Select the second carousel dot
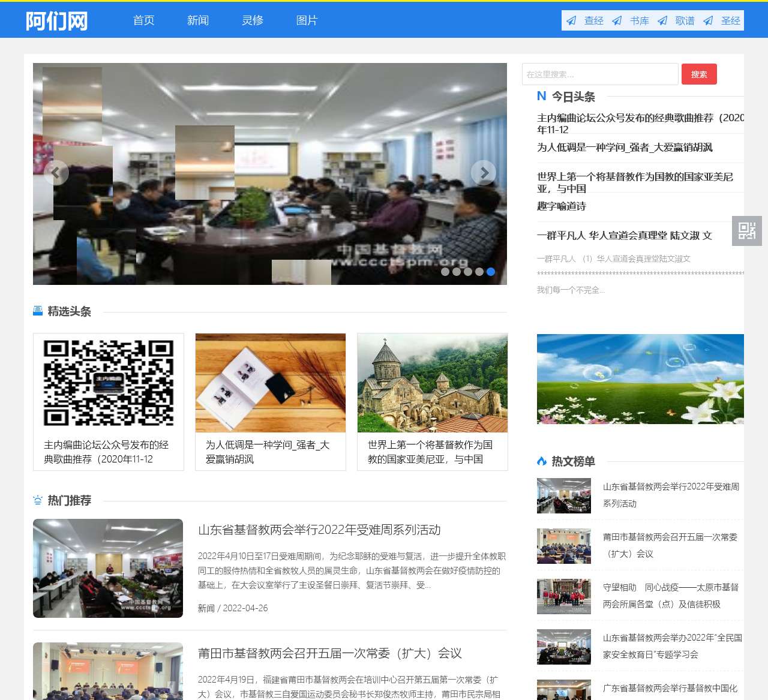 pos(457,272)
